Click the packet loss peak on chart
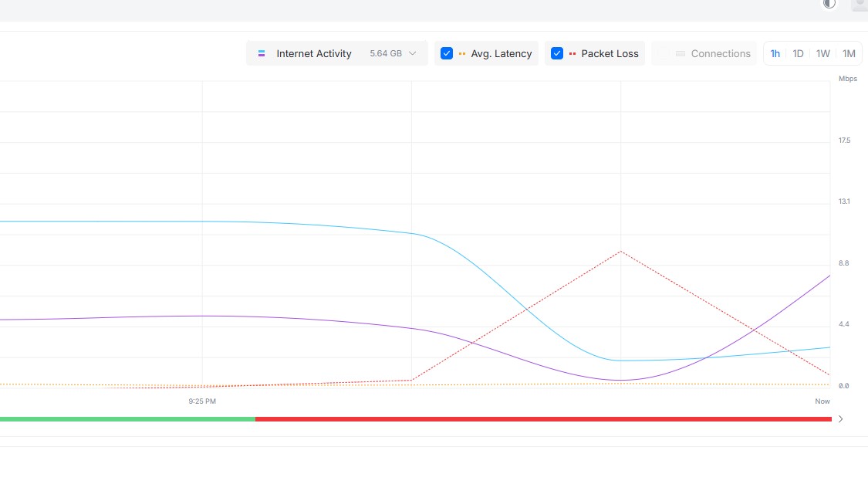The width and height of the screenshot is (868, 501). (x=620, y=252)
